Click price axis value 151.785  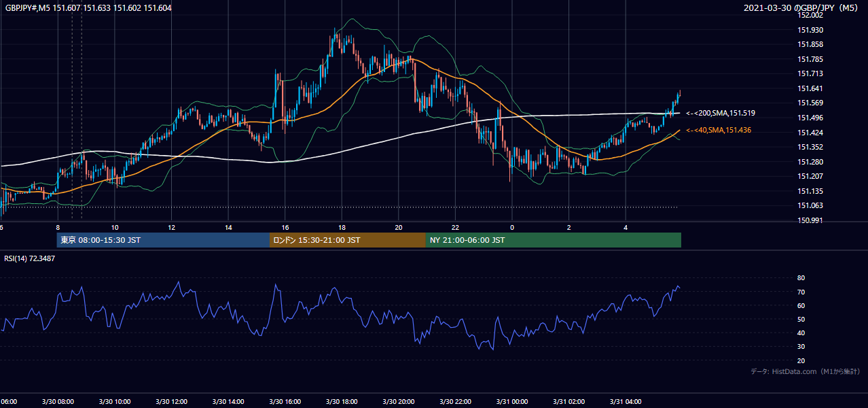click(x=810, y=59)
